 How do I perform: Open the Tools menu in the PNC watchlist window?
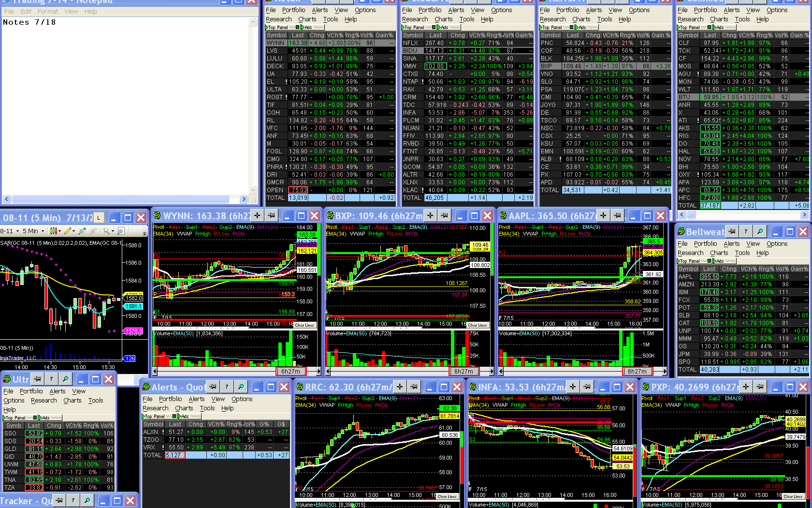point(605,19)
